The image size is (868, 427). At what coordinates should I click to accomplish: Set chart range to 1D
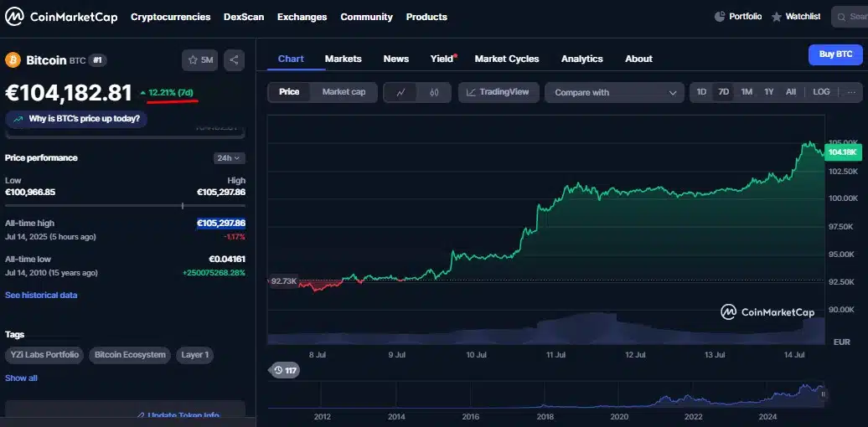700,92
